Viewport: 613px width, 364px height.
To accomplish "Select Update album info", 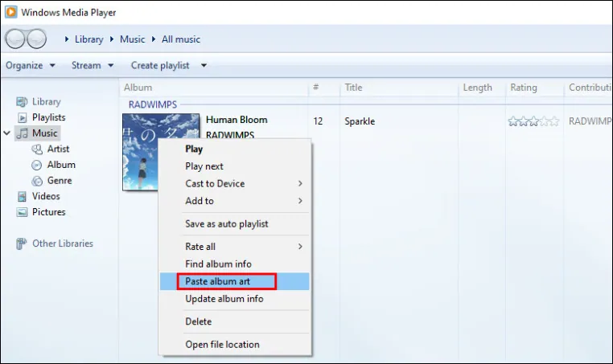I will (x=235, y=299).
